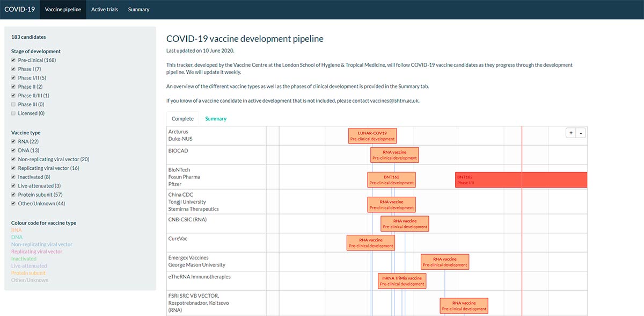Click Protein subunit colour legend entry

30,273
